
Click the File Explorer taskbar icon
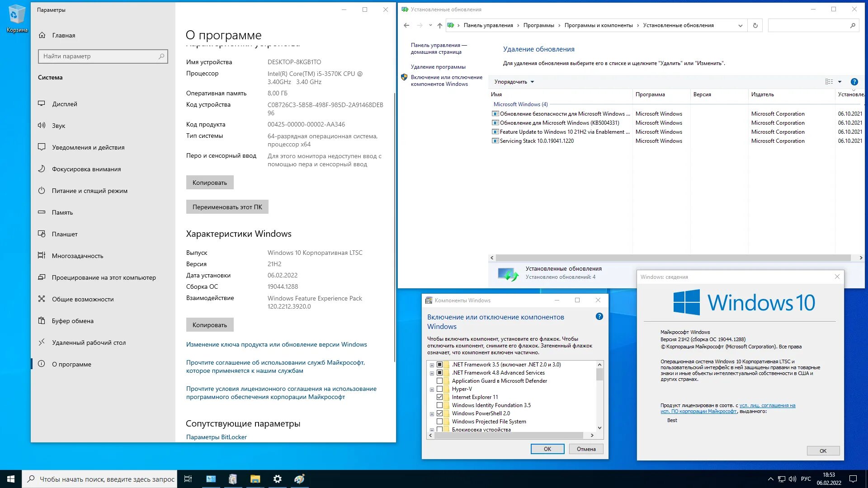click(x=255, y=479)
